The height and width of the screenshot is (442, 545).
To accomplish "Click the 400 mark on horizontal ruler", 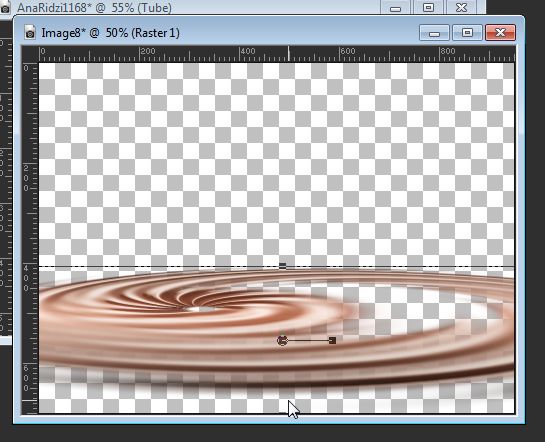I will [247, 51].
